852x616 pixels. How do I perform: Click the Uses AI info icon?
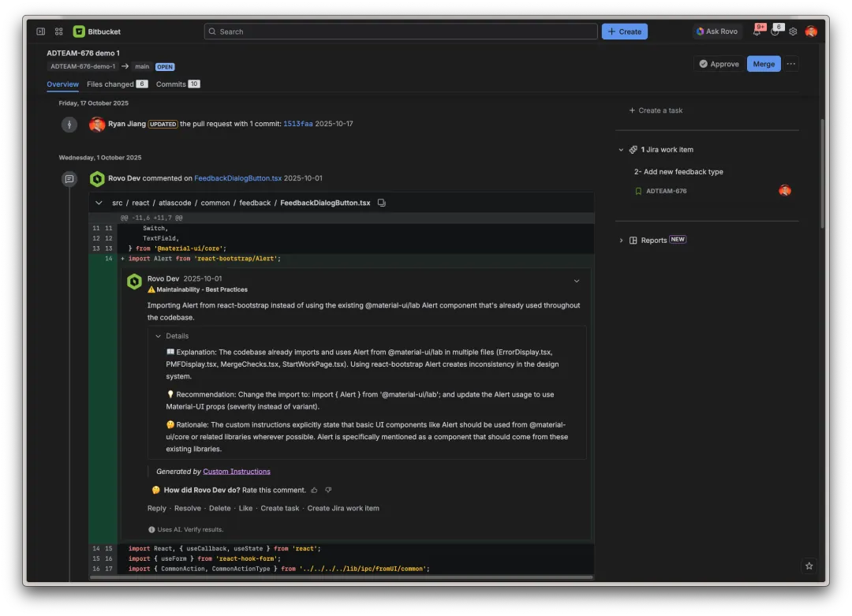tap(151, 529)
